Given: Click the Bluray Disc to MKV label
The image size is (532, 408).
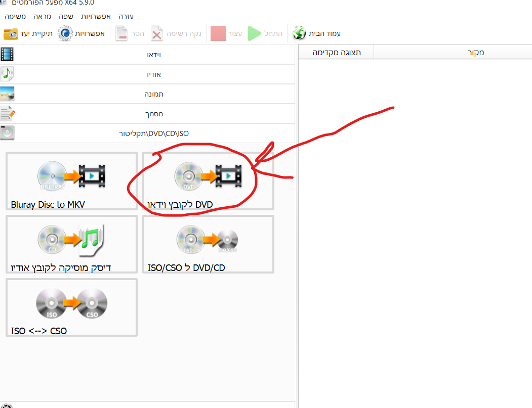Looking at the screenshot, I should tap(48, 204).
